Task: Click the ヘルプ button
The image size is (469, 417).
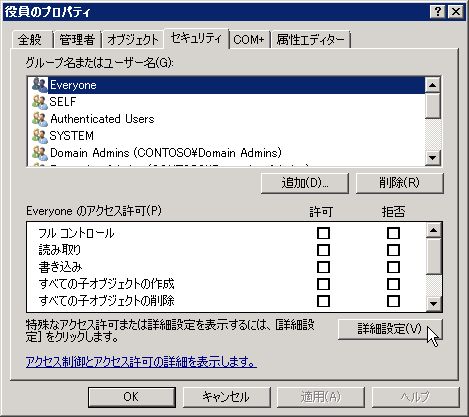Action: pyautogui.click(x=416, y=397)
